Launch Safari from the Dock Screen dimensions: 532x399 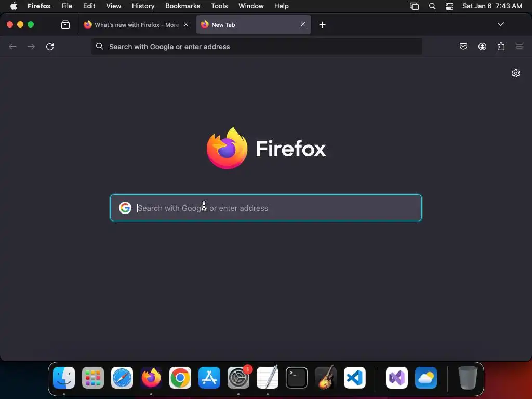click(122, 378)
